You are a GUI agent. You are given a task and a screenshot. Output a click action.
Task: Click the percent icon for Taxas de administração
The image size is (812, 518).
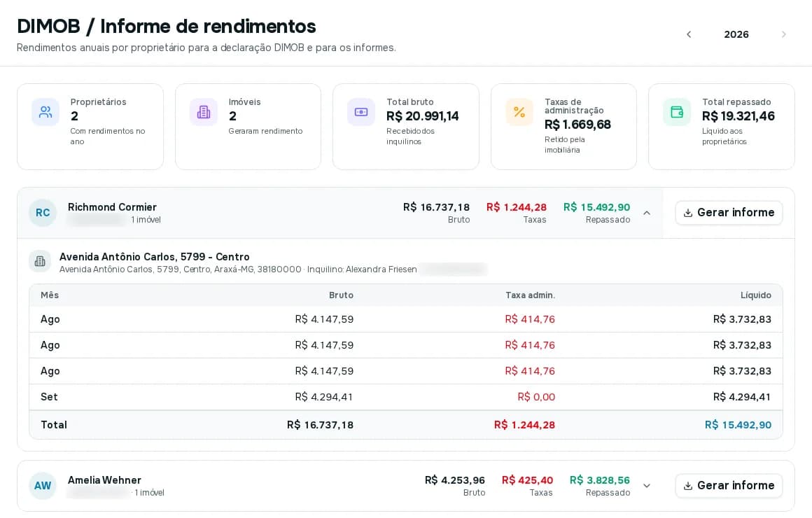pos(519,112)
